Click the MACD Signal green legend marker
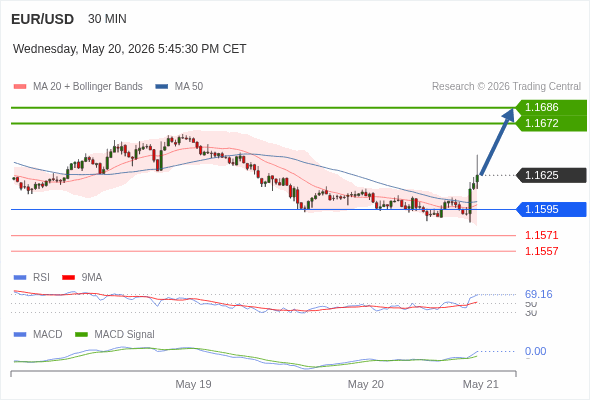This screenshot has height=400, width=590. (81, 335)
